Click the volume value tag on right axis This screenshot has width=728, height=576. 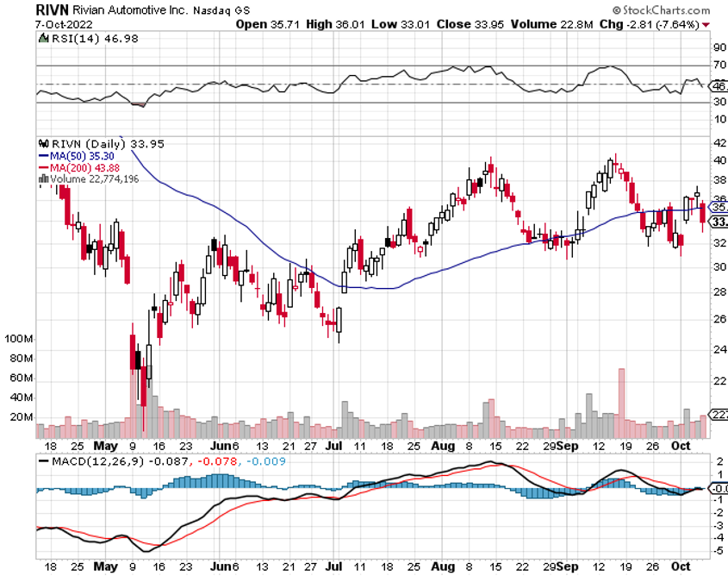tap(718, 414)
